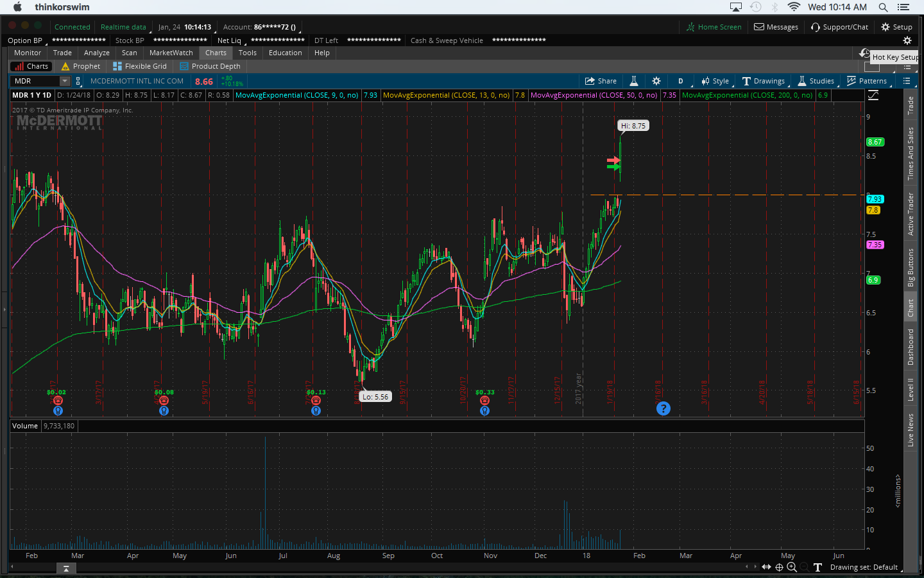Screen dimensions: 924x578
Task: Click the zoom in magnifier icon
Action: [x=792, y=567]
